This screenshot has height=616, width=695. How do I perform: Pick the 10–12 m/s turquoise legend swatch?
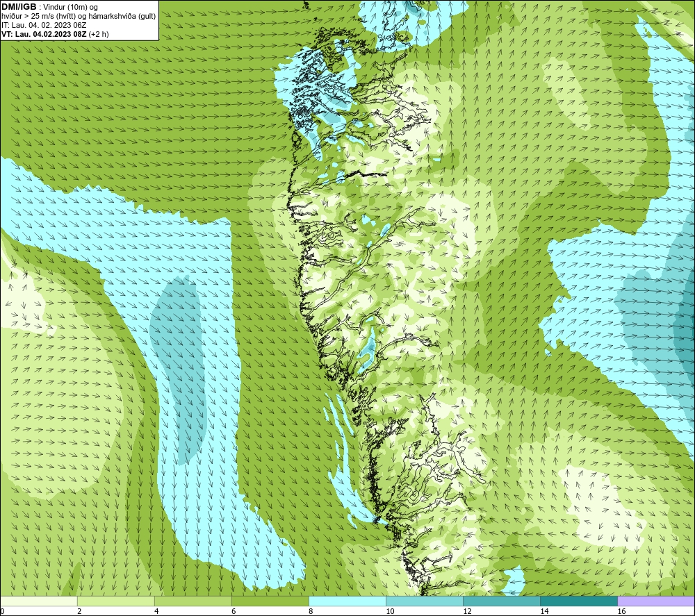click(425, 601)
